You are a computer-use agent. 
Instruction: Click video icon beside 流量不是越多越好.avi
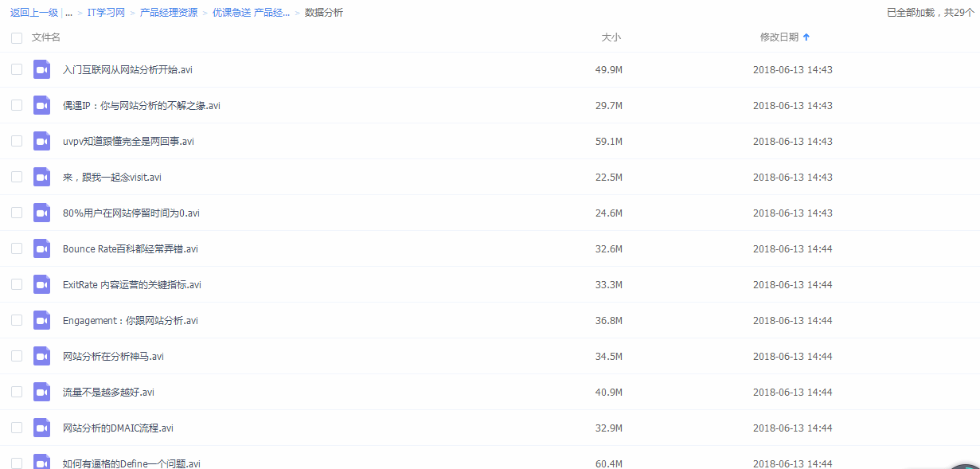[x=42, y=393]
